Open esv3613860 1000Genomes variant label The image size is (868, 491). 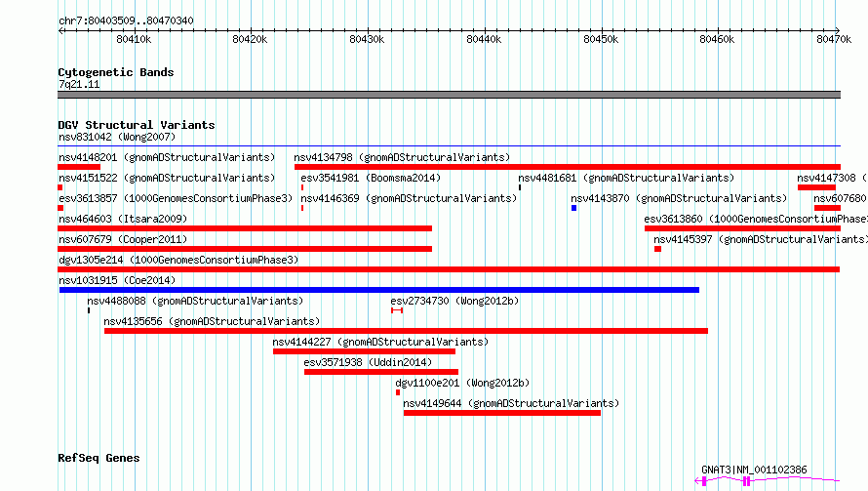click(x=756, y=219)
